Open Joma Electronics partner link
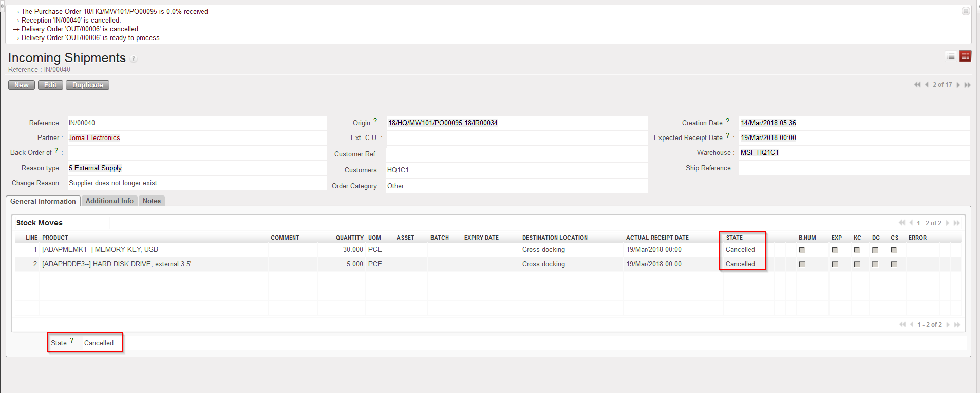This screenshot has height=393, width=980. [x=95, y=138]
